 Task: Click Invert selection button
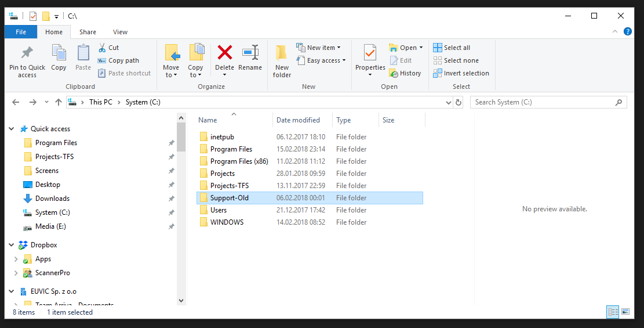click(x=461, y=73)
